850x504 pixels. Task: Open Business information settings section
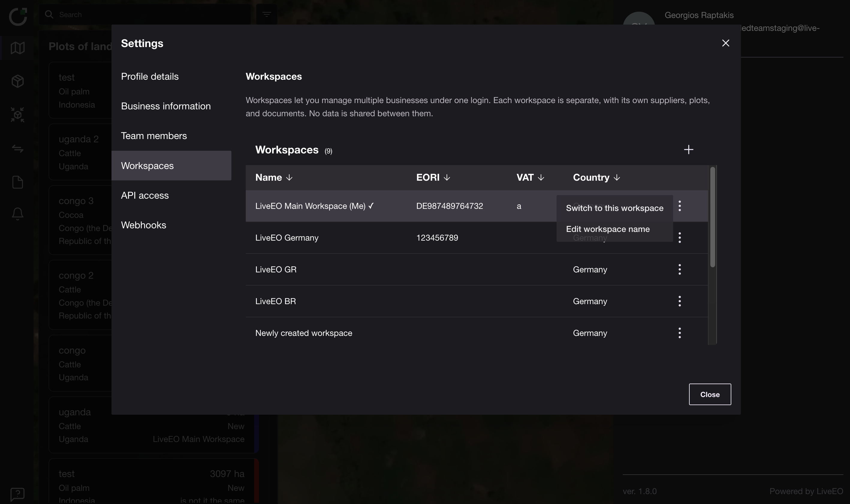pyautogui.click(x=166, y=106)
